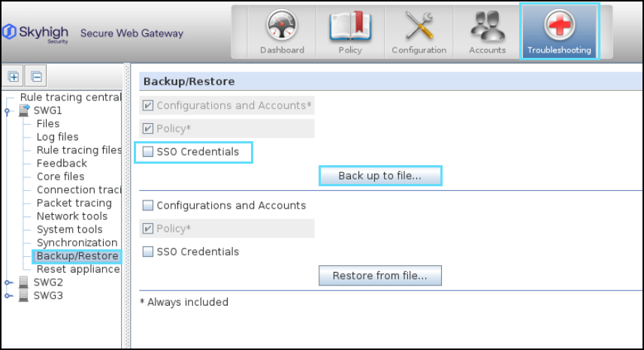The width and height of the screenshot is (644, 350).
Task: Open the Policy book icon
Action: coord(349,28)
